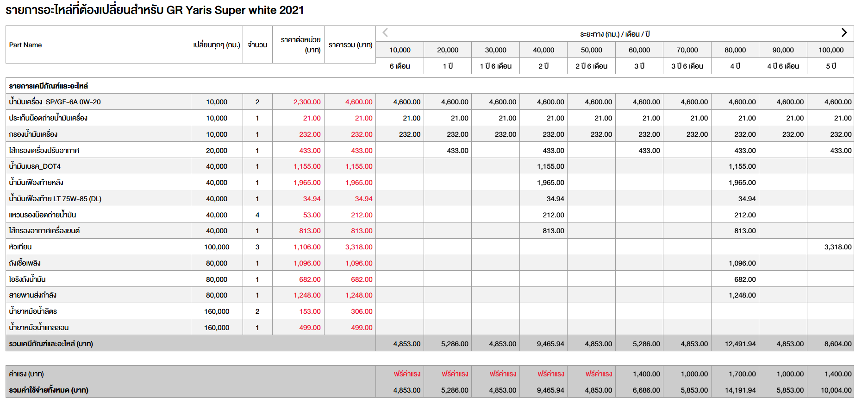
Task: Click the 2,300.00 unit price for engine oil
Action: click(x=306, y=102)
